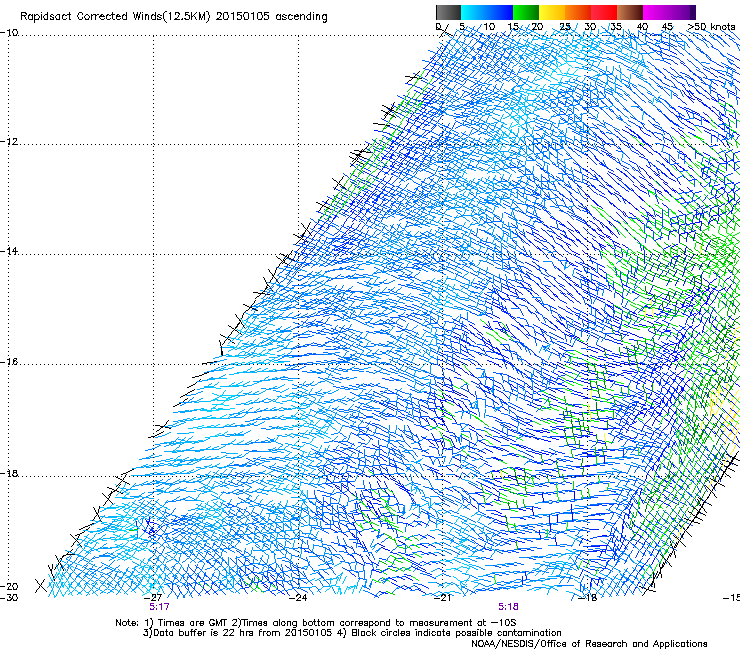The width and height of the screenshot is (740, 650).
Task: Click the gray 0-5 knots legend swatch
Action: point(448,12)
